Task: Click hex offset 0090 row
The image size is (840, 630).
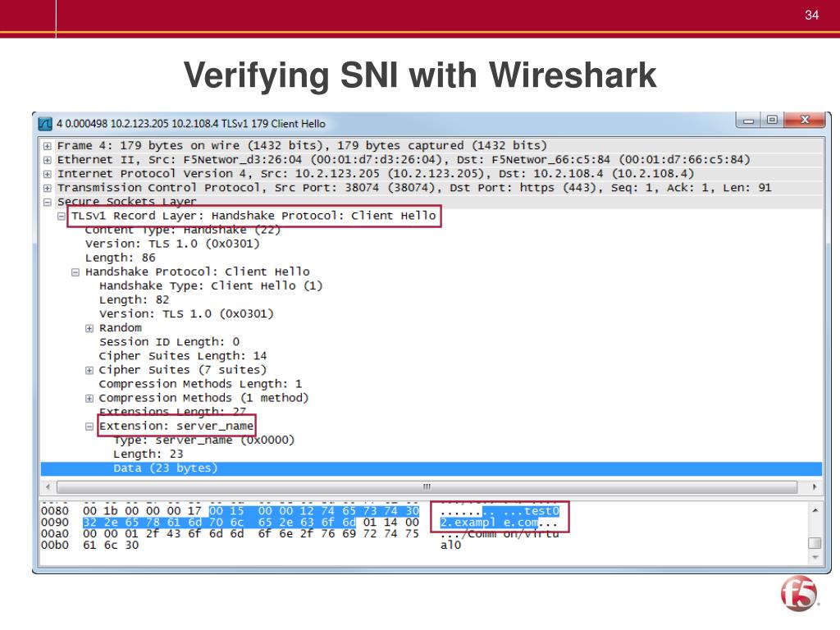Action: (x=55, y=523)
